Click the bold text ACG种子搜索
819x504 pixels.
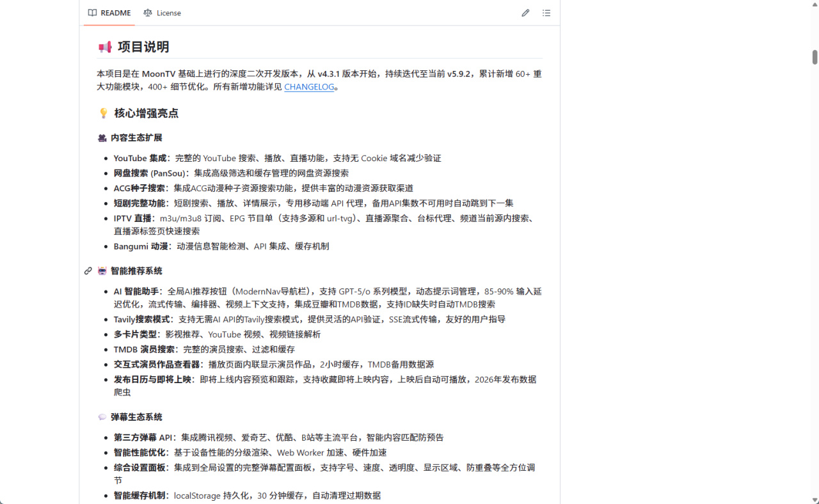click(x=139, y=188)
